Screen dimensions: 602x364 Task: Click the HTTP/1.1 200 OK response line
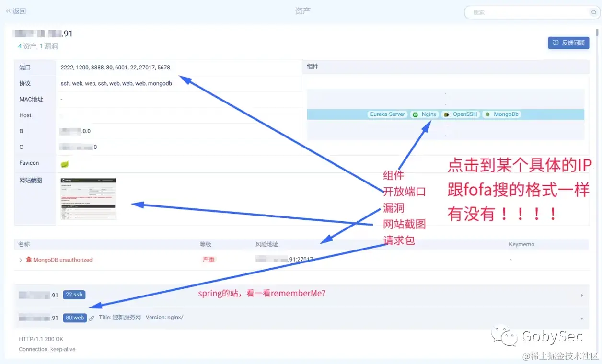(41, 339)
